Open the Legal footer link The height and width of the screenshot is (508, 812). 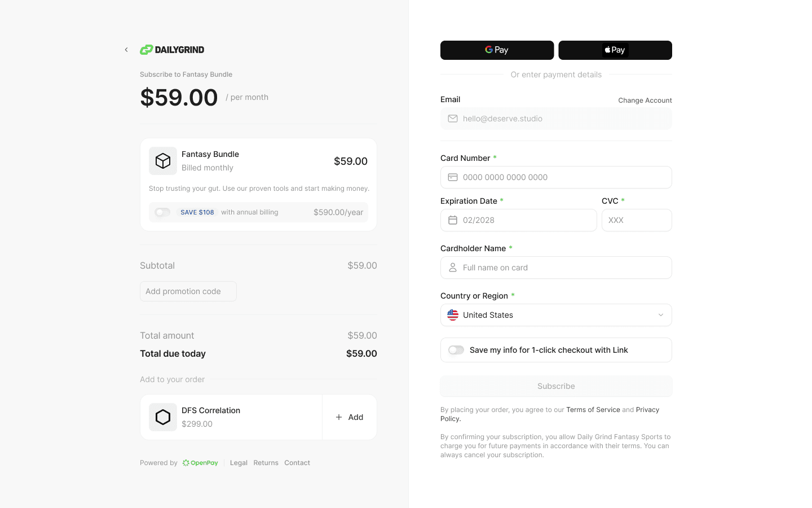(x=239, y=463)
